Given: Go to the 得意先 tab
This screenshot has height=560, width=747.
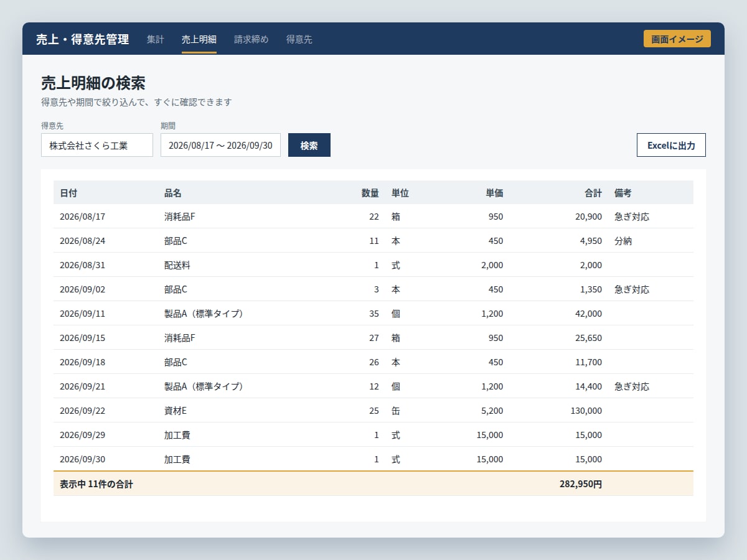Looking at the screenshot, I should pos(299,39).
